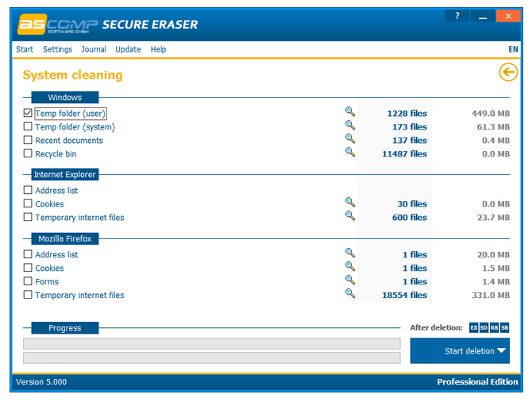The height and width of the screenshot is (402, 532).
Task: Click the 18554 files count
Action: pyautogui.click(x=404, y=295)
